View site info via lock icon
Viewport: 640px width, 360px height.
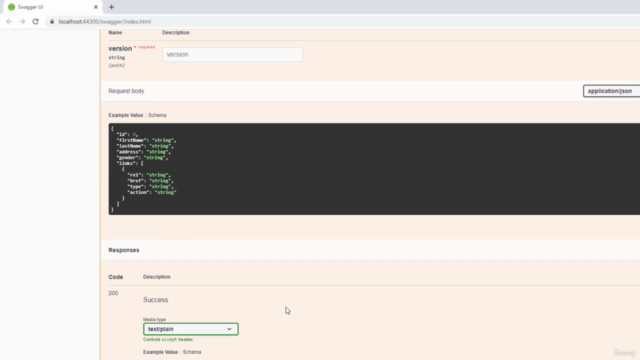(52, 22)
